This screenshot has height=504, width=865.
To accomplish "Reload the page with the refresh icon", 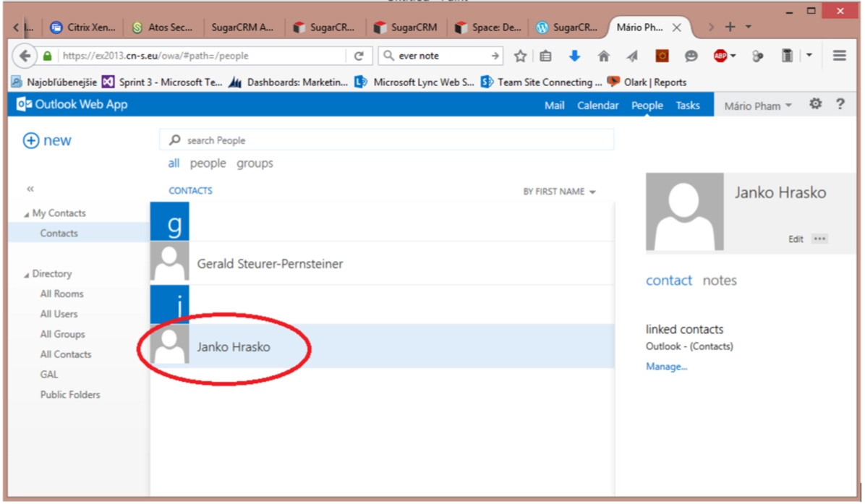I will click(x=359, y=56).
